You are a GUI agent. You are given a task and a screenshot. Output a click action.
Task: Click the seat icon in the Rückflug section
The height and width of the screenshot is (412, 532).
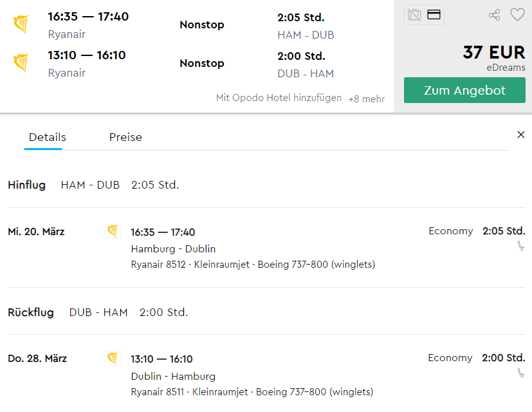(x=520, y=372)
